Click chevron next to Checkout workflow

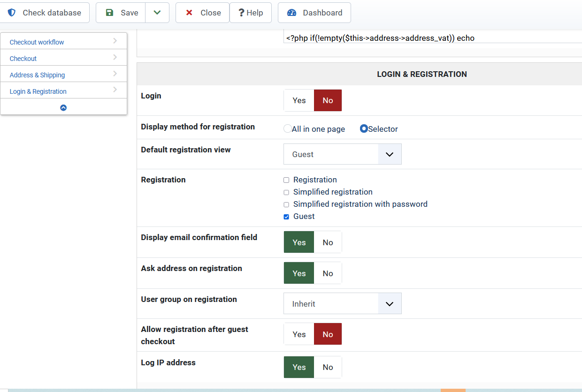pos(115,41)
